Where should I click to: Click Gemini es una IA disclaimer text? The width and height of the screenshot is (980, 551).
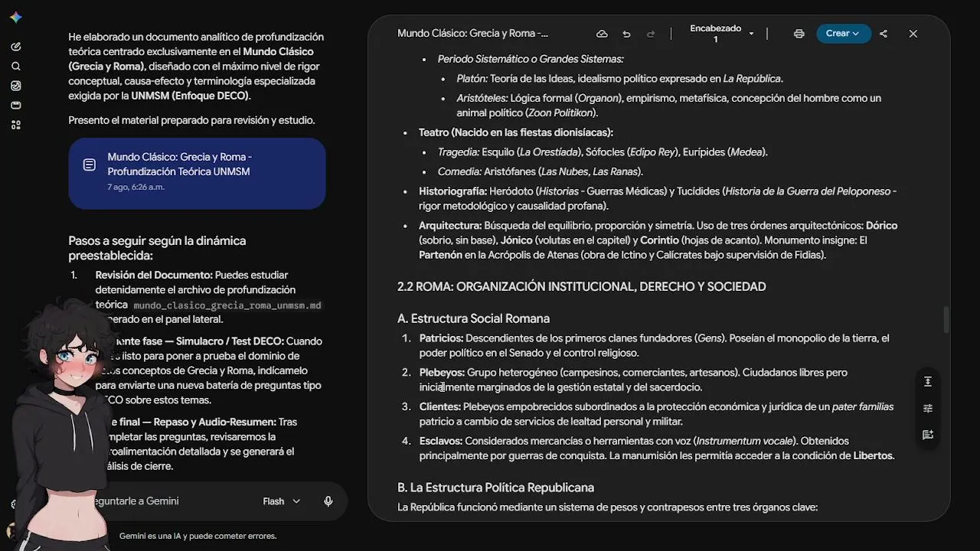click(x=198, y=536)
